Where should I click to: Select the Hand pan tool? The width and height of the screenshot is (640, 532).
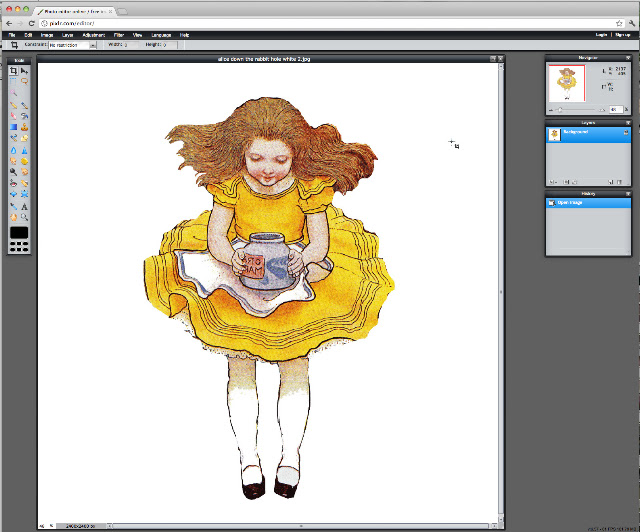coord(13,217)
